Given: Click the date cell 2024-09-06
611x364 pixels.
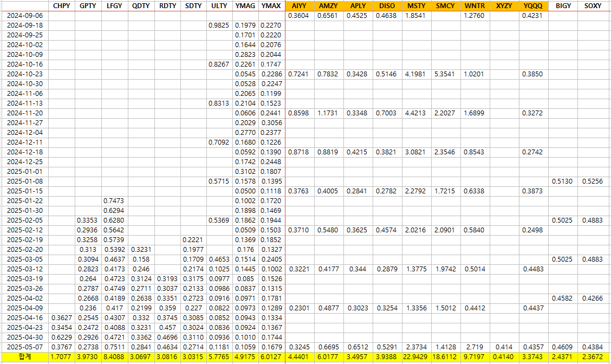Looking at the screenshot, I should click(x=25, y=16).
